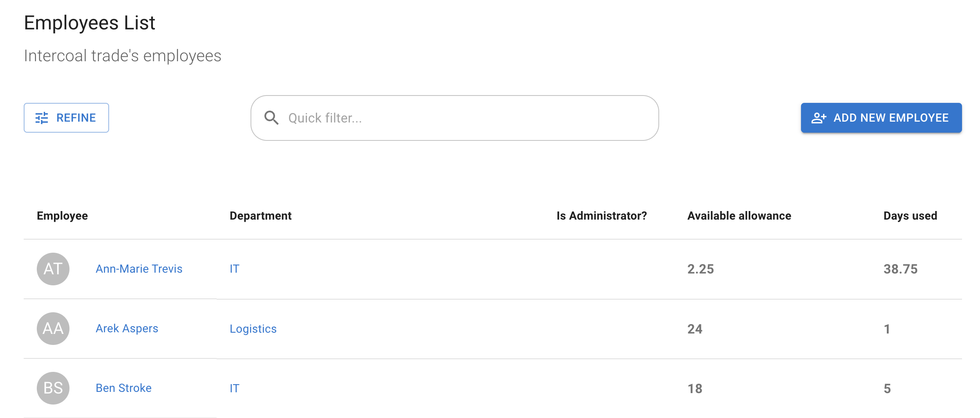Sort by the Available allowance column header
The height and width of the screenshot is (418, 980).
739,216
